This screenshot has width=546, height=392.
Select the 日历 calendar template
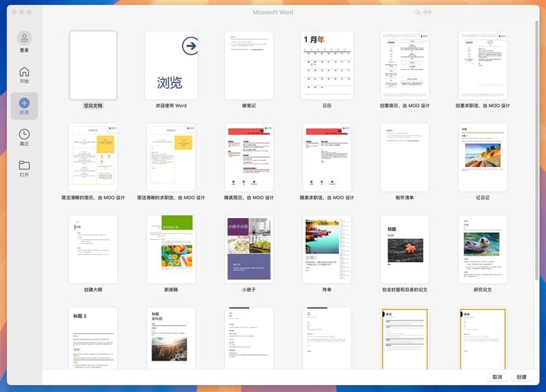[x=326, y=65]
